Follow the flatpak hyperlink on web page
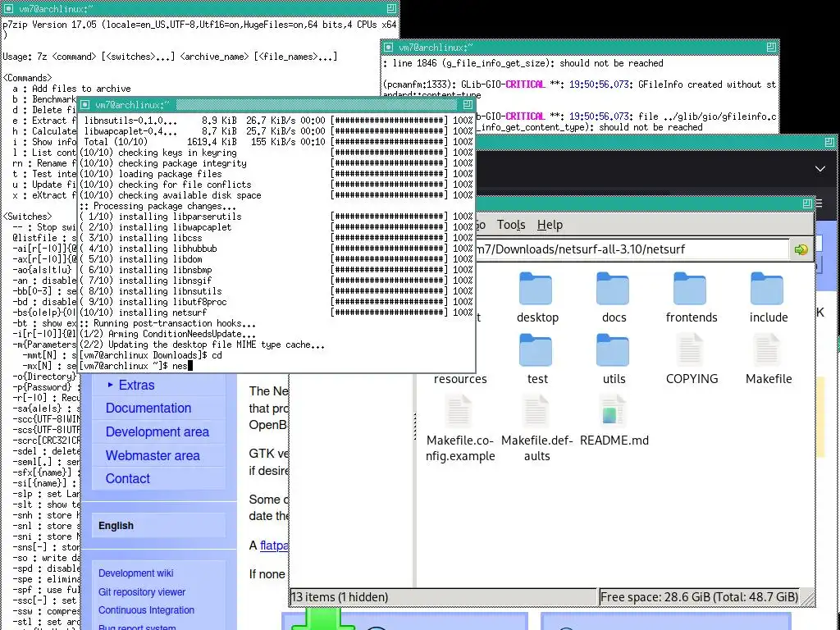 click(274, 546)
